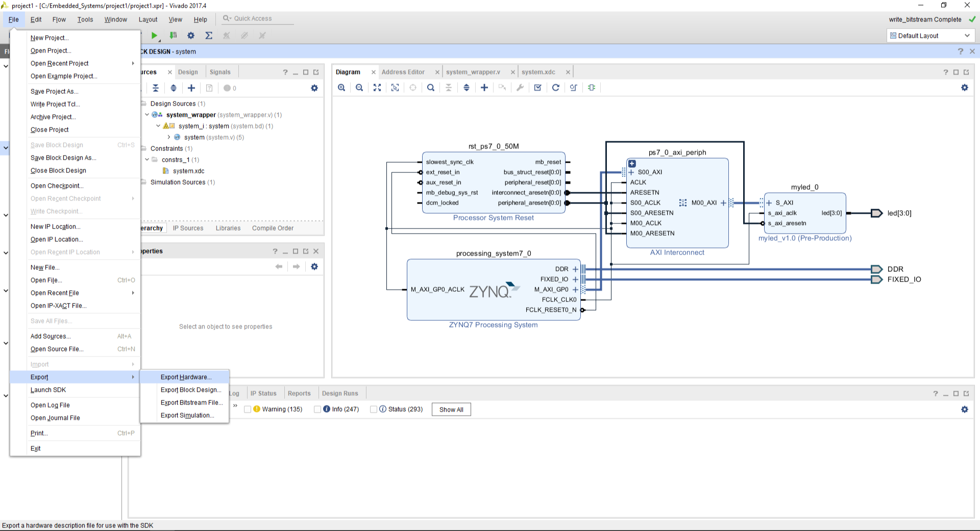Toggle Status (293) message filter checkbox
Viewport: 980px width, 531px height.
click(x=374, y=409)
